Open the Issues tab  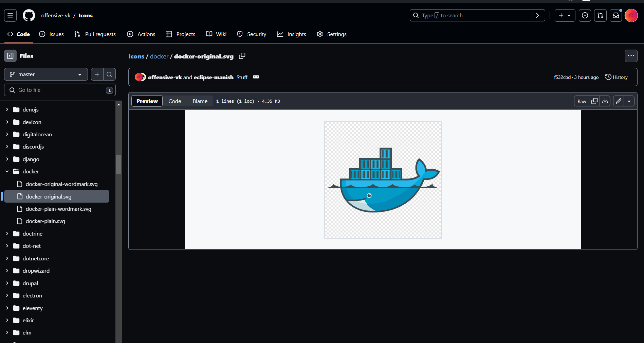click(x=52, y=34)
